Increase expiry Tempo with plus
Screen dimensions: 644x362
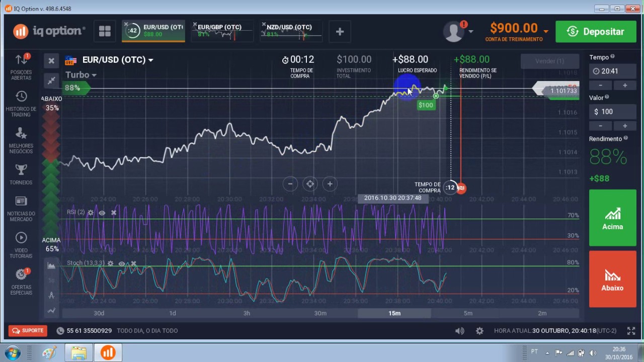point(625,85)
